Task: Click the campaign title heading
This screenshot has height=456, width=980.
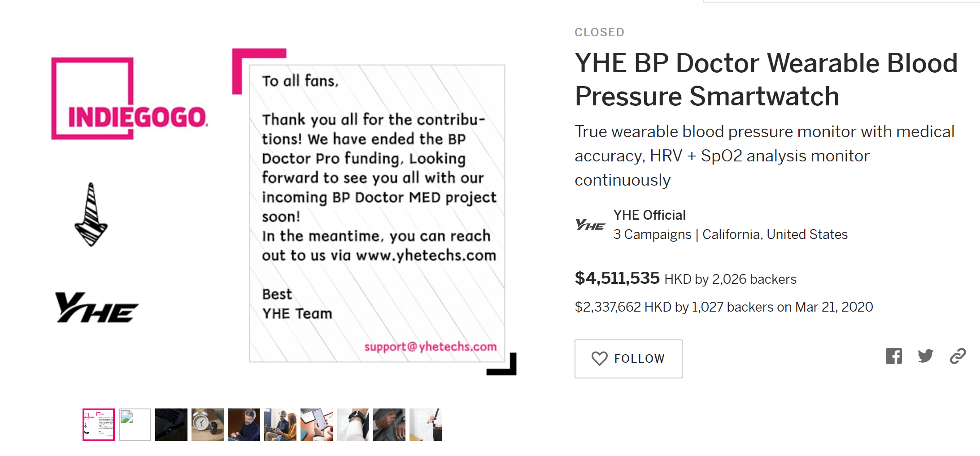Action: (x=766, y=79)
